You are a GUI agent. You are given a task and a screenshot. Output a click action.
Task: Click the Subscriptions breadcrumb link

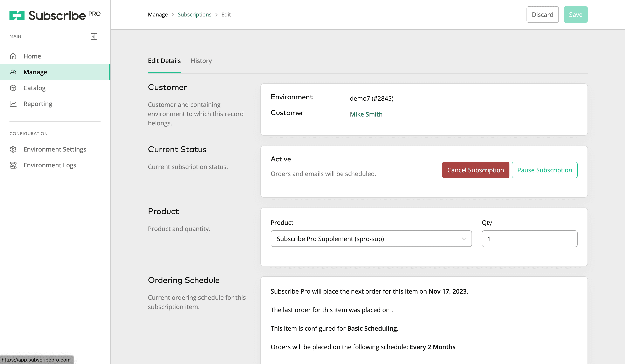click(x=194, y=14)
